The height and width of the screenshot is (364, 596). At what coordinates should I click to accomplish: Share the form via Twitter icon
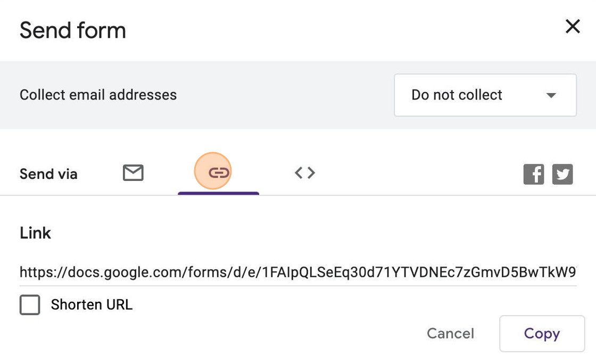point(562,175)
